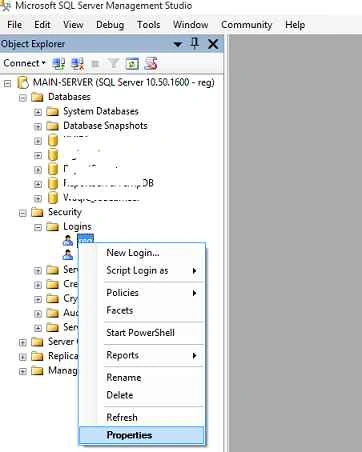Open the Connect dropdown
The height and width of the screenshot is (452, 362).
coord(24,63)
